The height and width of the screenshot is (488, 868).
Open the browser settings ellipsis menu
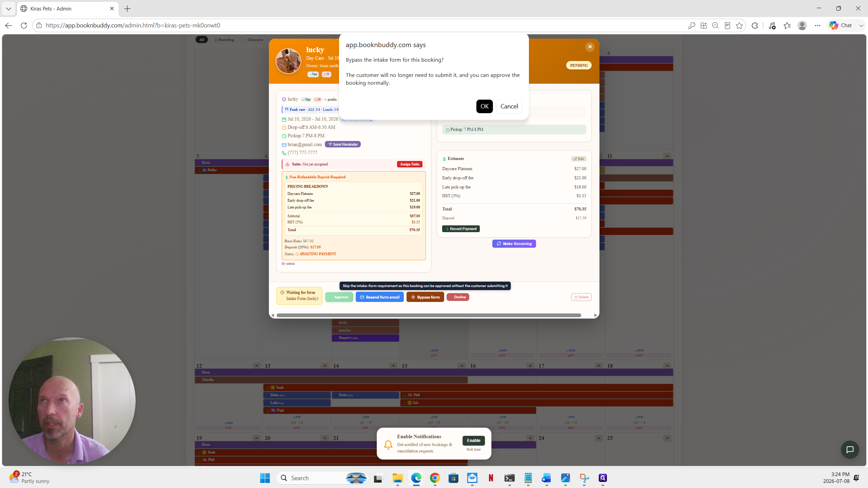[x=817, y=25]
